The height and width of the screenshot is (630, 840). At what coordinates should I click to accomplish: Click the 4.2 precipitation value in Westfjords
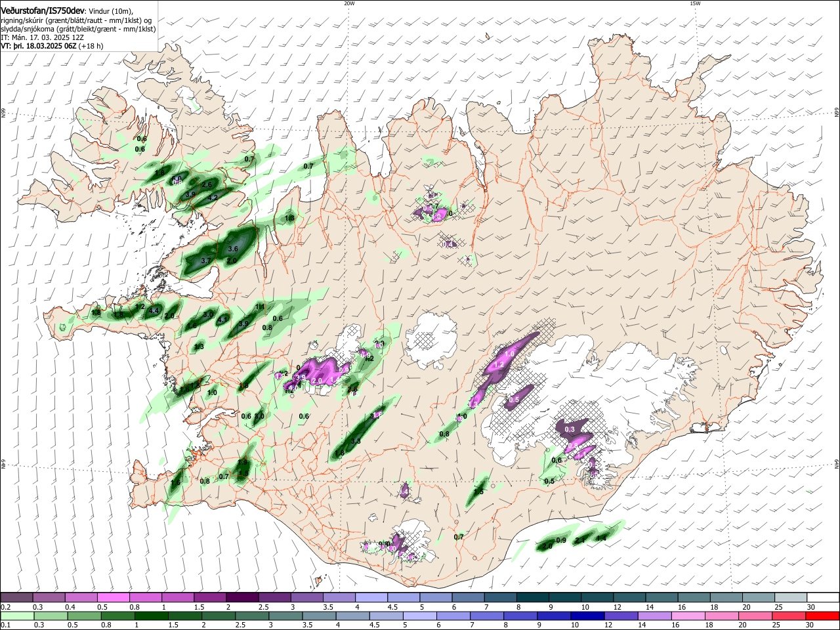coord(213,198)
